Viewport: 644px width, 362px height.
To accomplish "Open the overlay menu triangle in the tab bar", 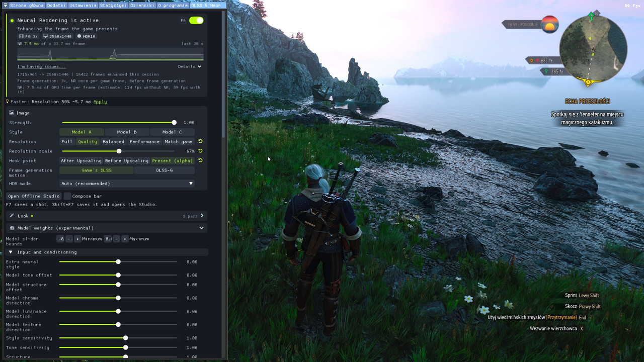I will 5,5.
